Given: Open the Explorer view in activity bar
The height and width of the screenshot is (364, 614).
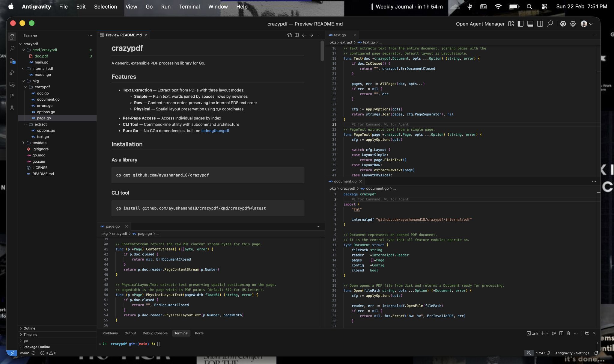Looking at the screenshot, I should tap(12, 37).
